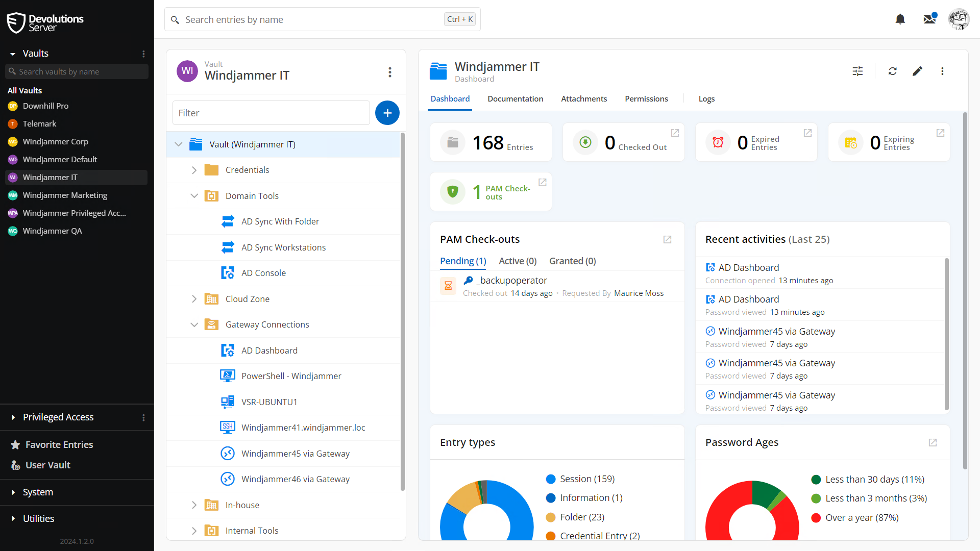Viewport: 980px width, 551px height.
Task: Click the VSR-UBUNTU1 entry icon
Action: click(x=228, y=402)
